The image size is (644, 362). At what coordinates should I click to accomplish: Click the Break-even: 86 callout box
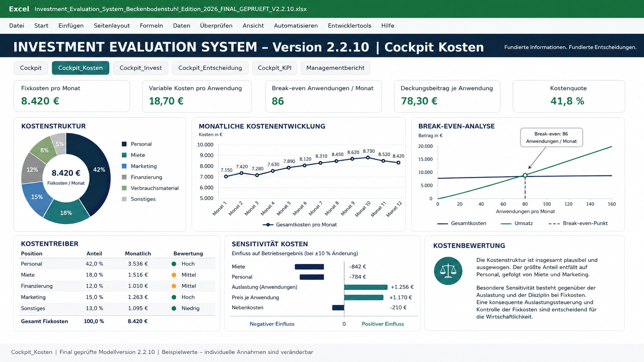point(551,138)
